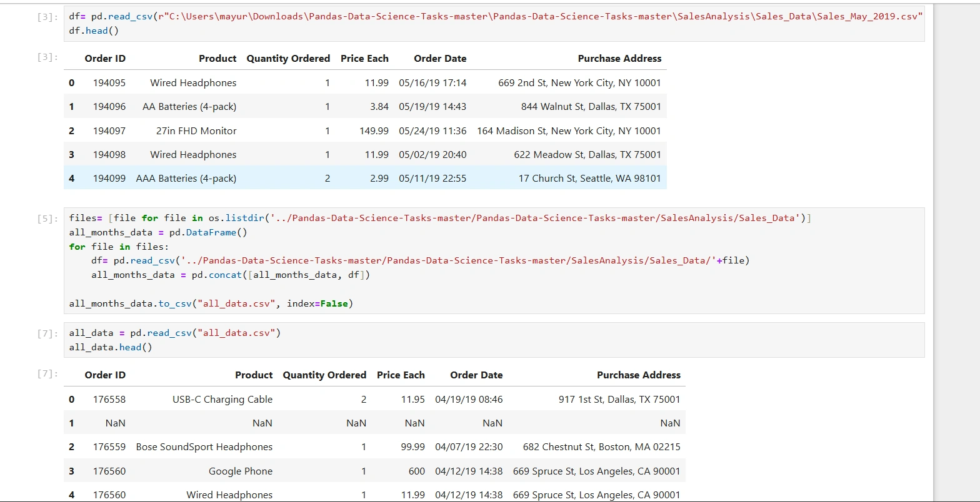Click the 600 price value for Google Phone

coord(416,471)
